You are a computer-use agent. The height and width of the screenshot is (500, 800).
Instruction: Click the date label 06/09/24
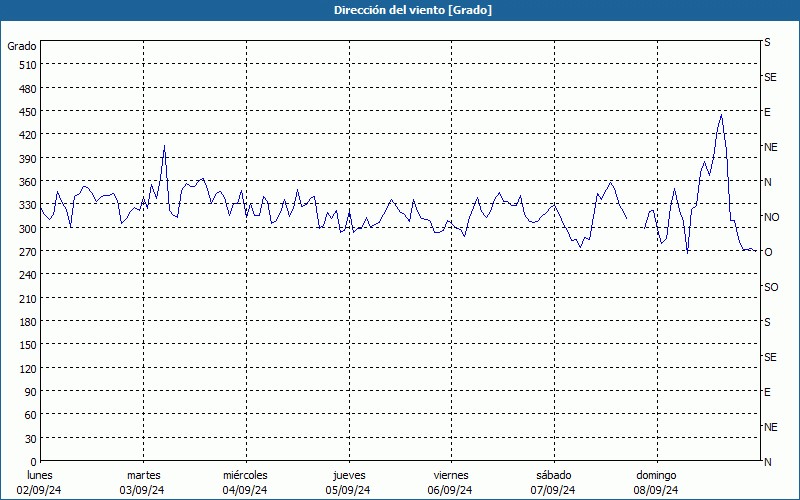(450, 490)
